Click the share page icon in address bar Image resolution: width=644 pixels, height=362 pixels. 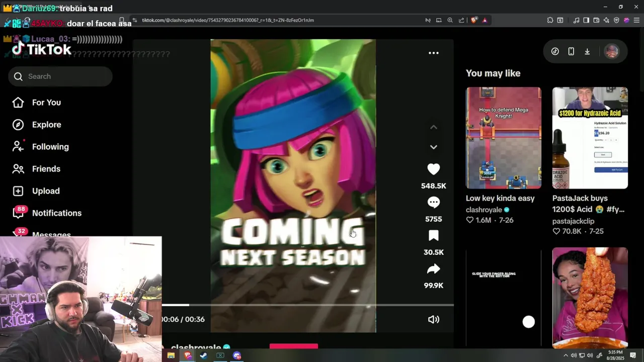click(462, 20)
